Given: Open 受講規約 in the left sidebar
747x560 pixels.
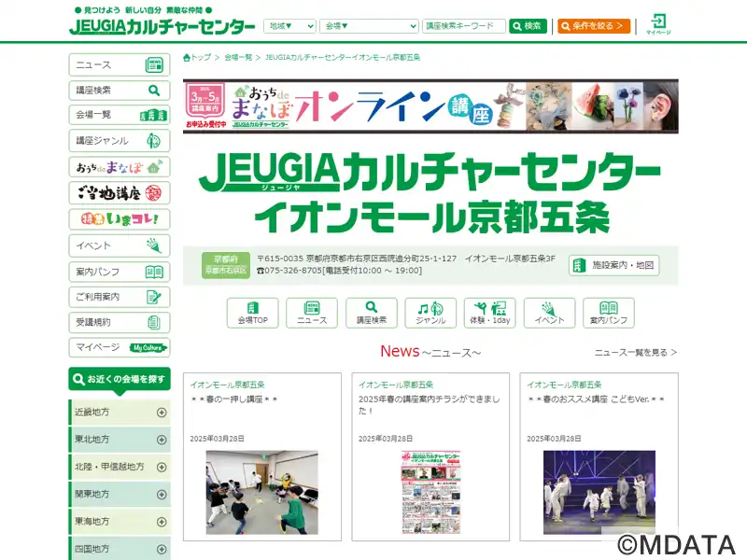Looking at the screenshot, I should (x=120, y=322).
